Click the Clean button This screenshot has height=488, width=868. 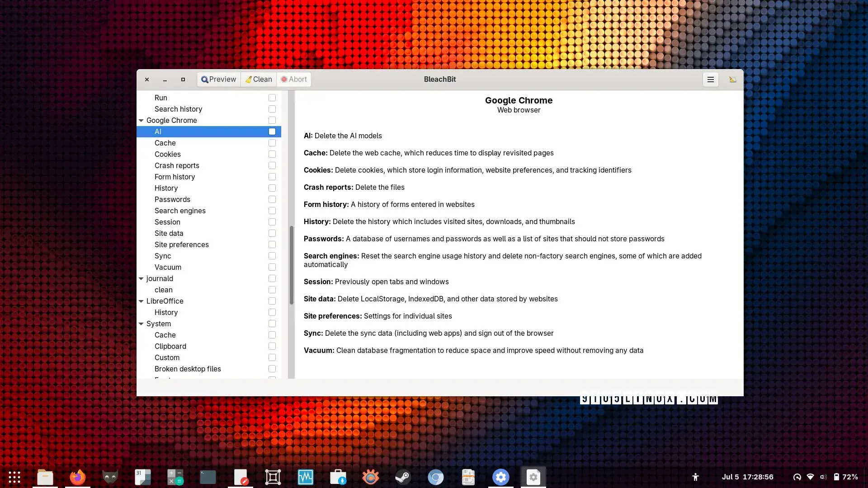[x=259, y=80]
